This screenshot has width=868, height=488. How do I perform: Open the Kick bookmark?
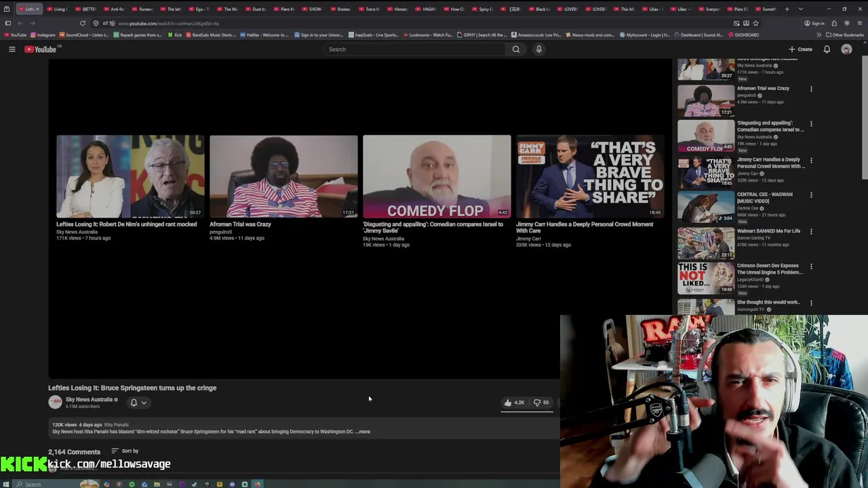[174, 35]
